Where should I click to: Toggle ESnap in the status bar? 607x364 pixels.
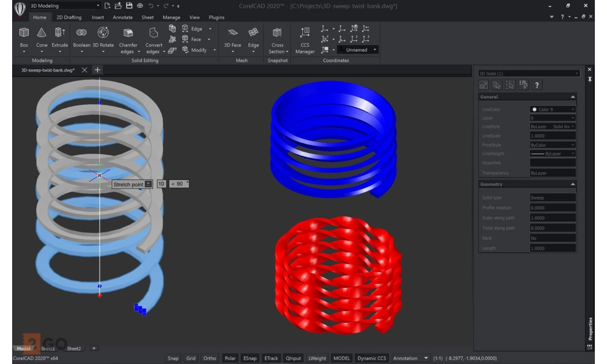pyautogui.click(x=250, y=358)
